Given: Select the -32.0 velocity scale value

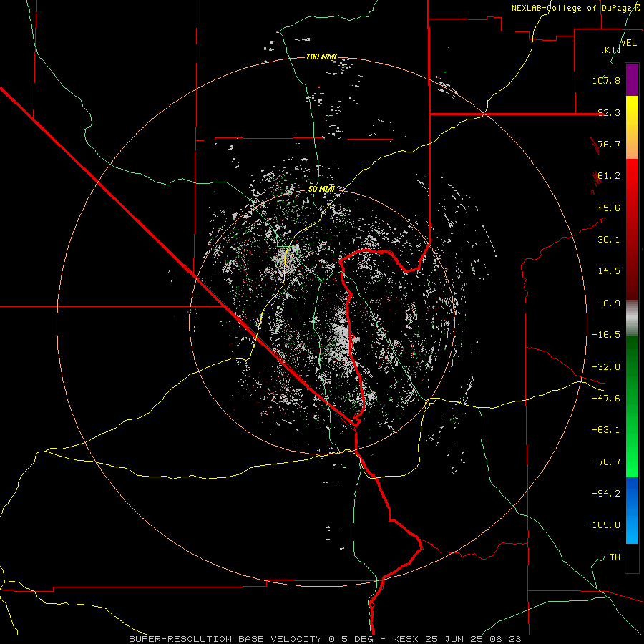Looking at the screenshot, I should point(606,367).
